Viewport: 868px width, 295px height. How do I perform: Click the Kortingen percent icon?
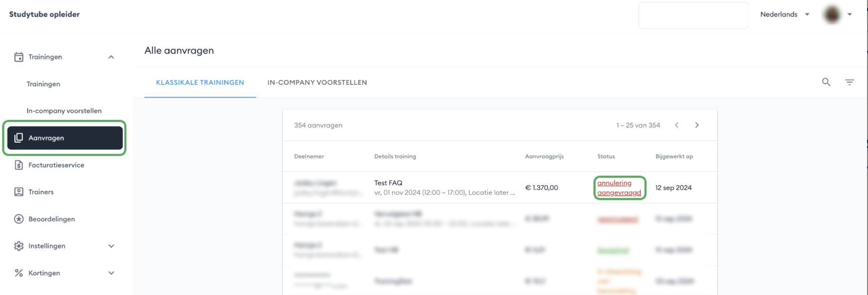pyautogui.click(x=19, y=273)
